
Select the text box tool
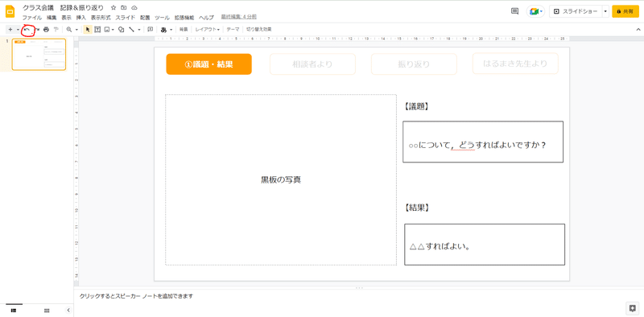97,30
